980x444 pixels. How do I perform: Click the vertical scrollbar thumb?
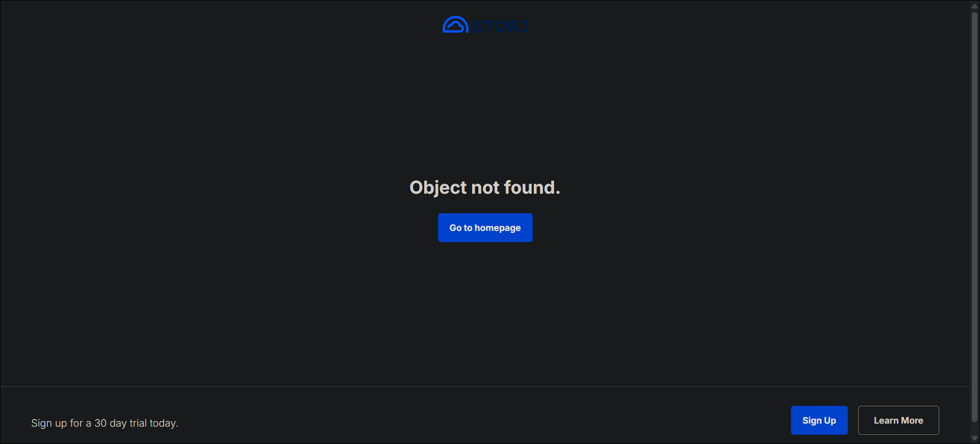[x=974, y=217]
